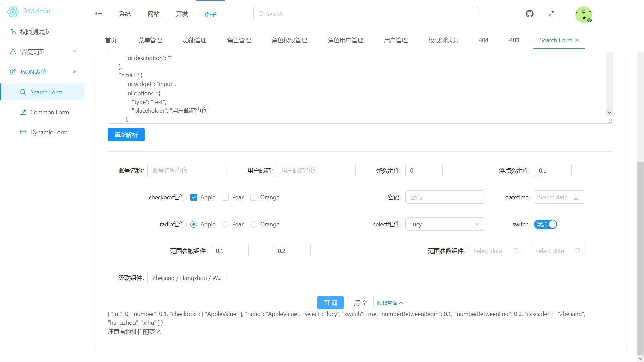Click the 查询 search button
The height and width of the screenshot is (362, 644).
(x=330, y=303)
